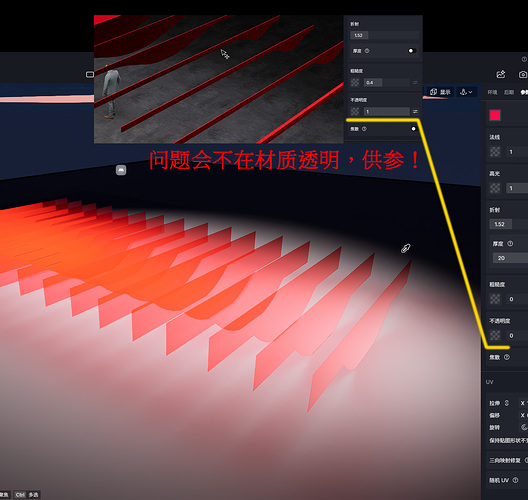Open the lighting mode dropdown arrow
This screenshot has height=500, width=528.
coord(470,92)
